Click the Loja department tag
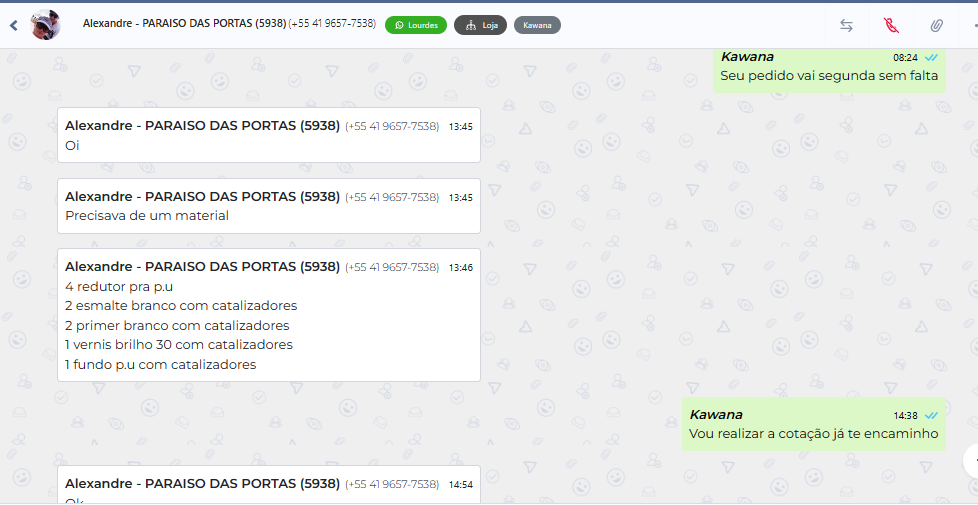 coord(480,25)
